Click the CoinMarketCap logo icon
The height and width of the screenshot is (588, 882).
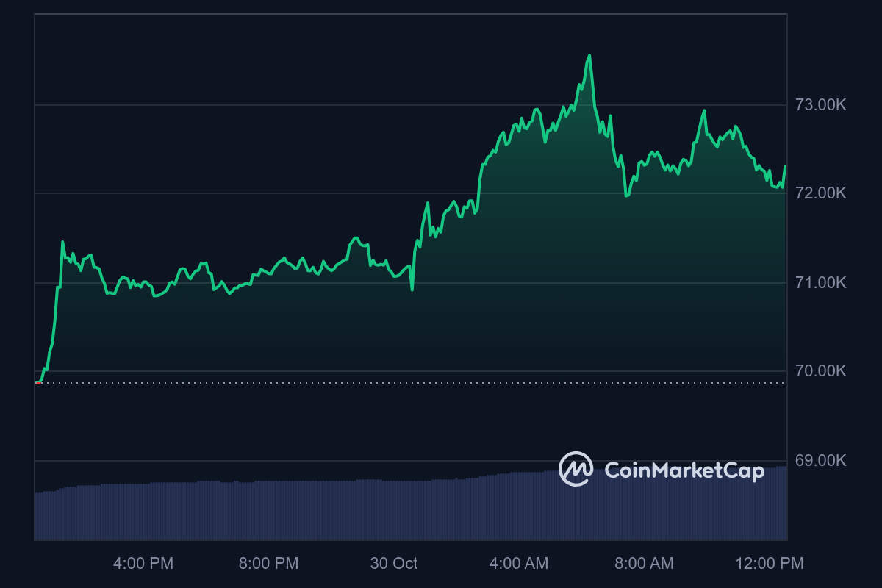(576, 469)
